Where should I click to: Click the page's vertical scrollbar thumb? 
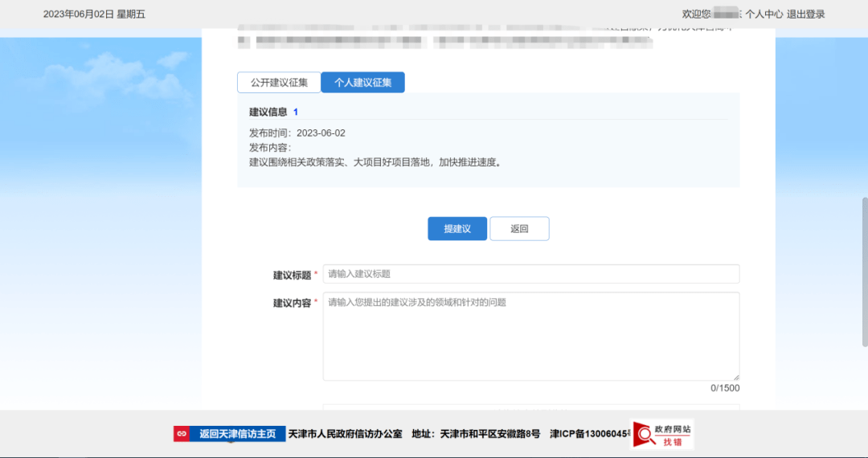864,272
